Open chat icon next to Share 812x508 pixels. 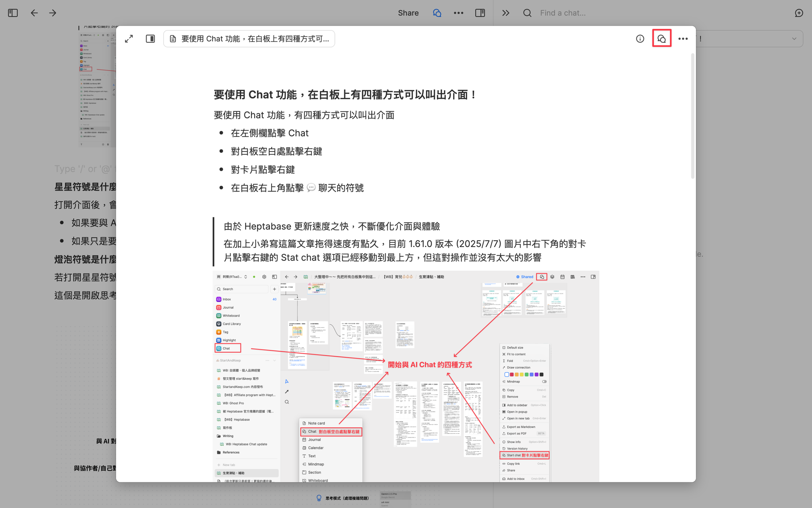[x=437, y=13]
